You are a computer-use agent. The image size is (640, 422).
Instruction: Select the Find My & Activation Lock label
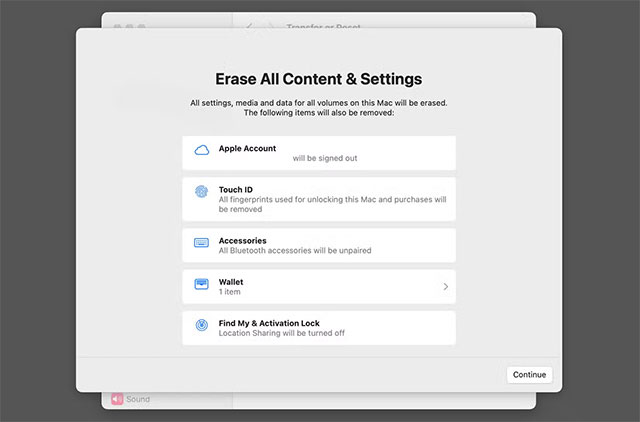point(269,323)
